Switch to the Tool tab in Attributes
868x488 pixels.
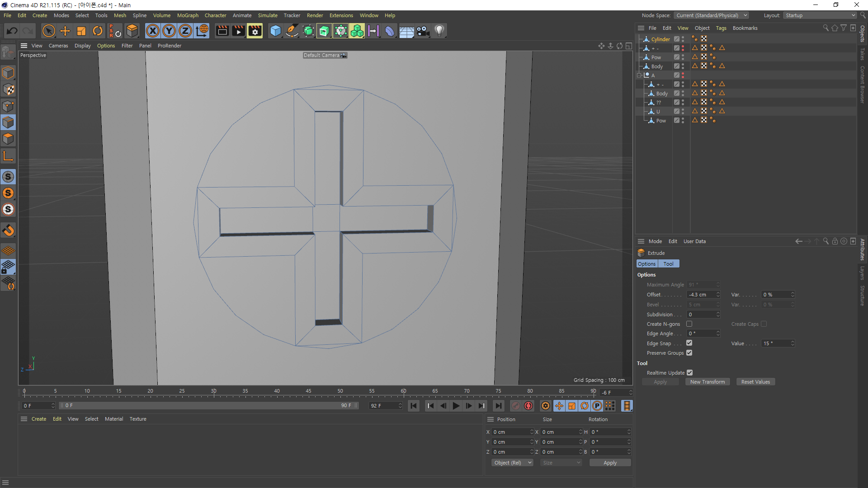[x=668, y=264]
